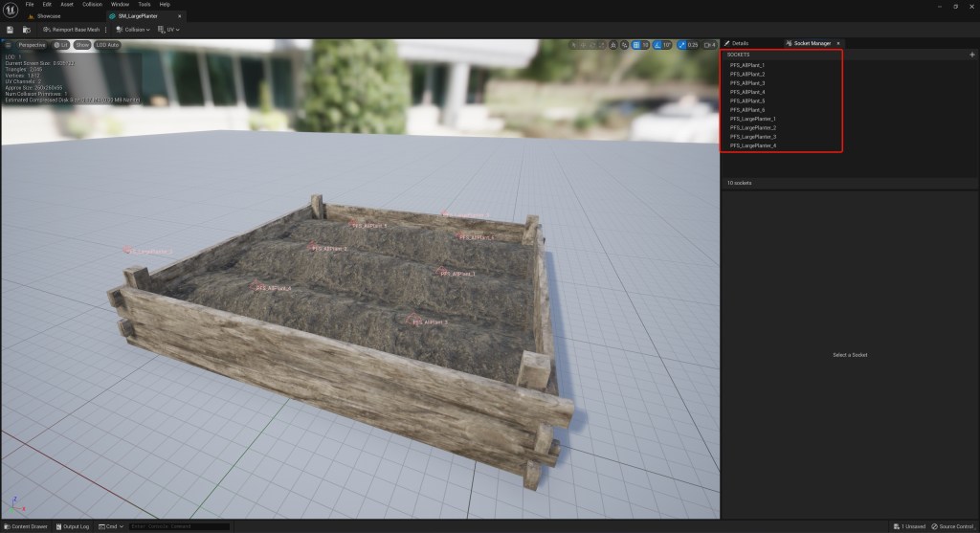Open the Lit view mode dropdown
The width and height of the screenshot is (980, 533).
pyautogui.click(x=61, y=45)
